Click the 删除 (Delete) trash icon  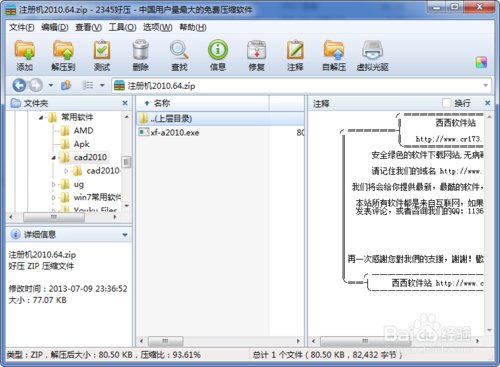(141, 51)
